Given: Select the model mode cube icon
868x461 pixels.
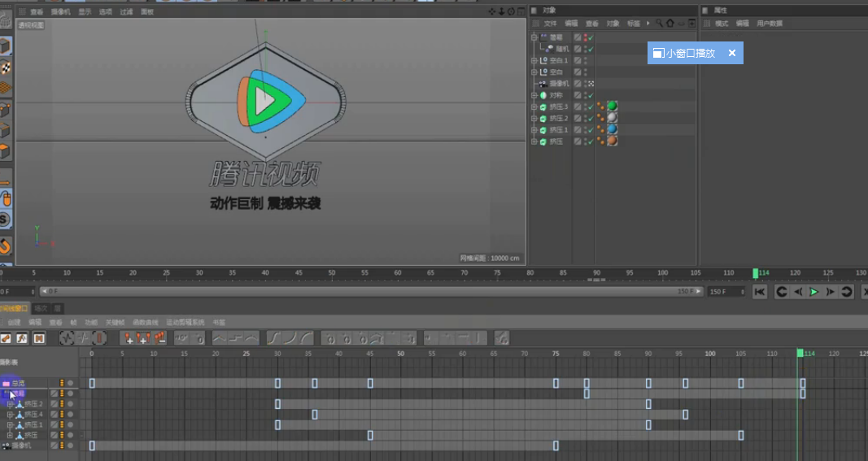Looking at the screenshot, I should tap(5, 46).
